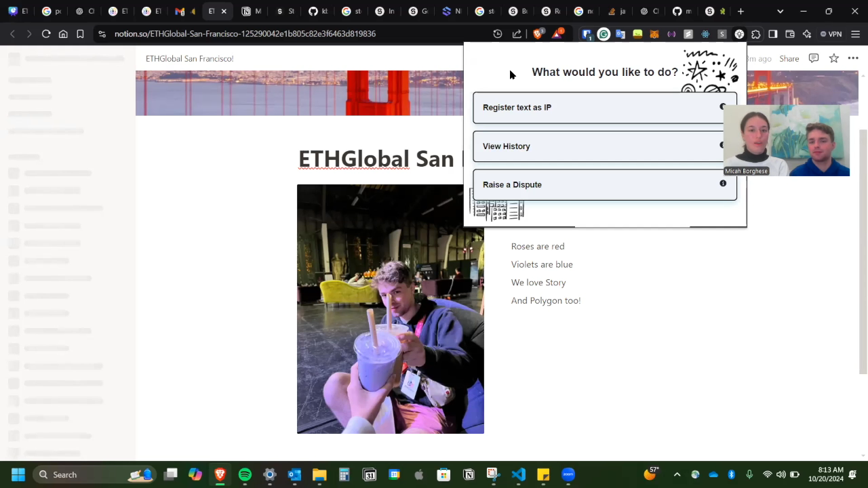Viewport: 868px width, 488px height.
Task: Open the Brave Wallet
Action: click(790, 34)
